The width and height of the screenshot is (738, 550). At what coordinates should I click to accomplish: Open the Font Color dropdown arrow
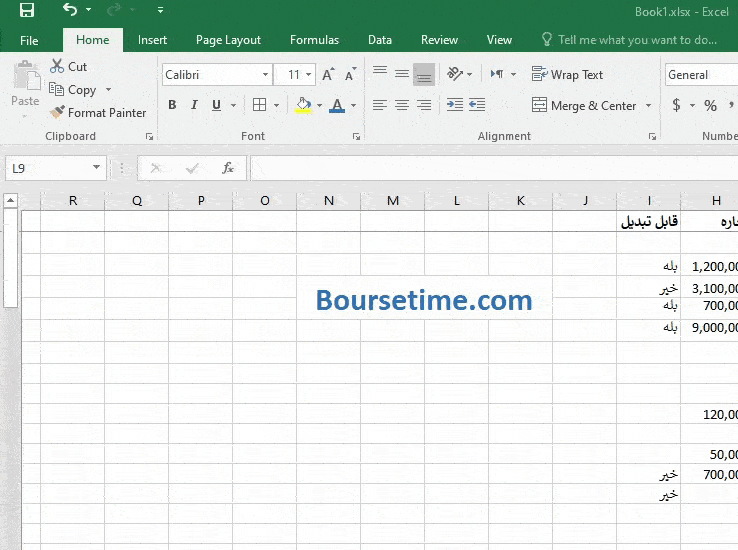click(353, 105)
